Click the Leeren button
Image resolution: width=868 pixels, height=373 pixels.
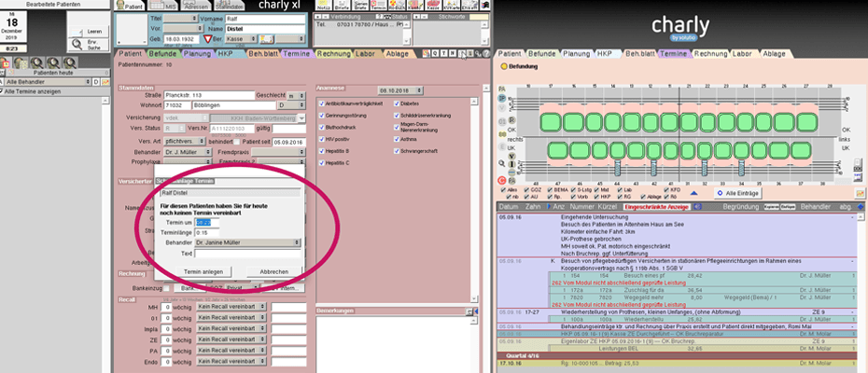89,31
